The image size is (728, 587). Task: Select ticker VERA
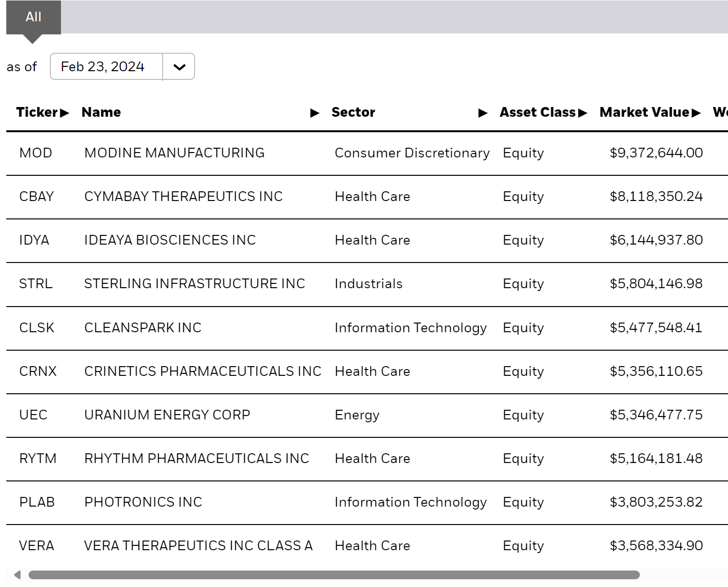(37, 546)
